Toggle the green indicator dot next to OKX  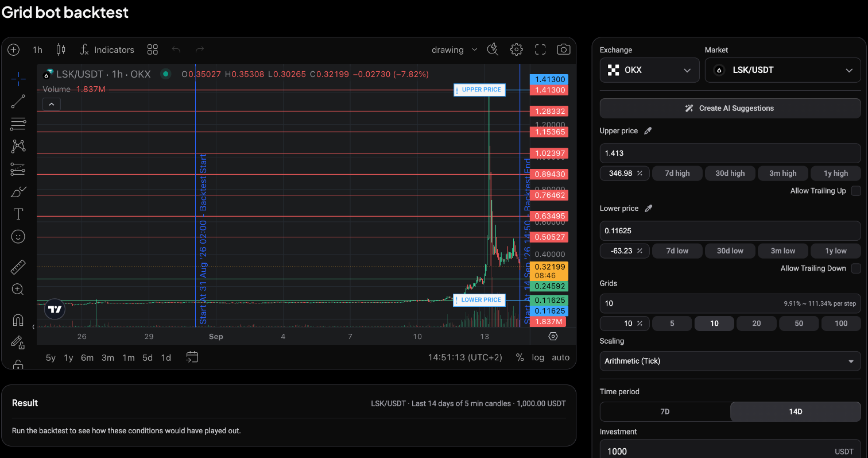point(165,74)
